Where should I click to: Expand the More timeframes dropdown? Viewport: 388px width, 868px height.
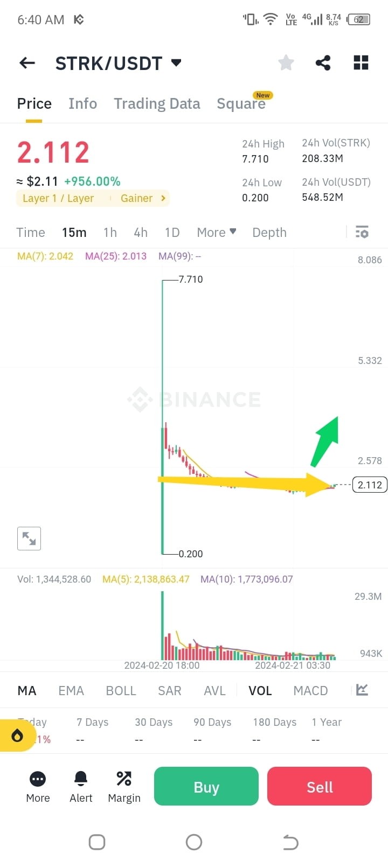217,232
